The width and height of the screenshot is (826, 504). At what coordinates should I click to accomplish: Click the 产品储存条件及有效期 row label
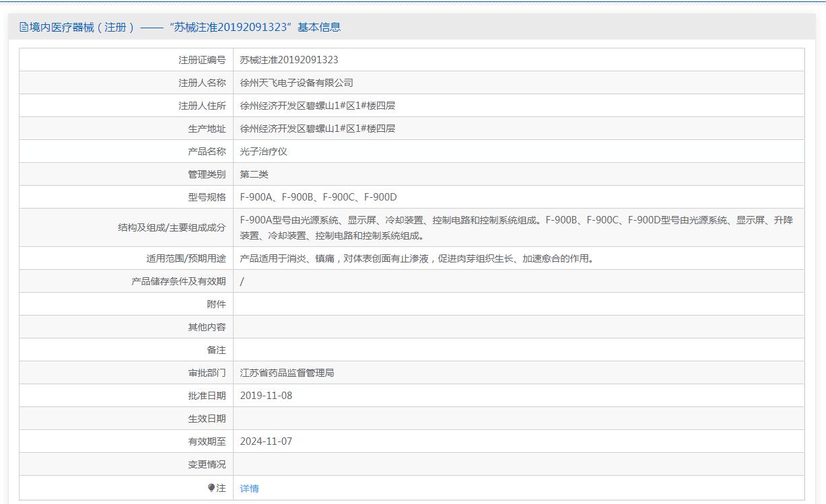point(178,281)
